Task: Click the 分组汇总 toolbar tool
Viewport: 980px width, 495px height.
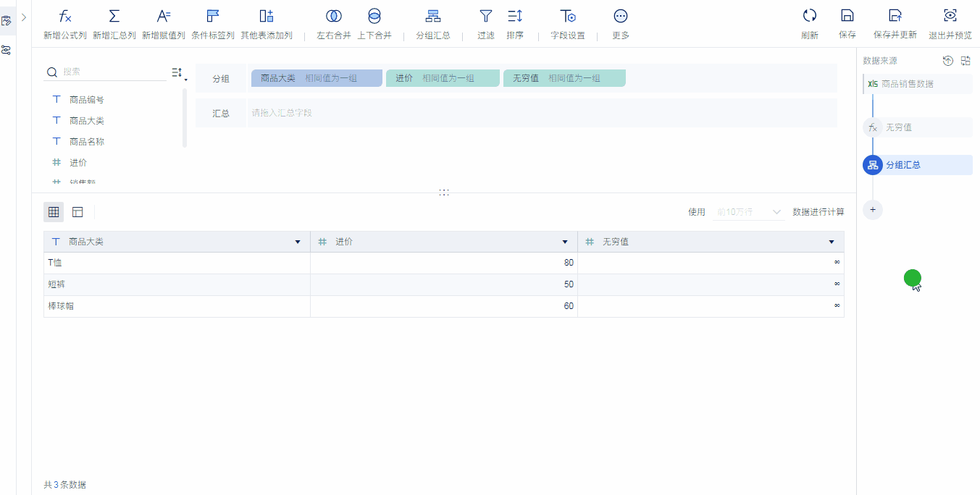Action: (x=432, y=24)
